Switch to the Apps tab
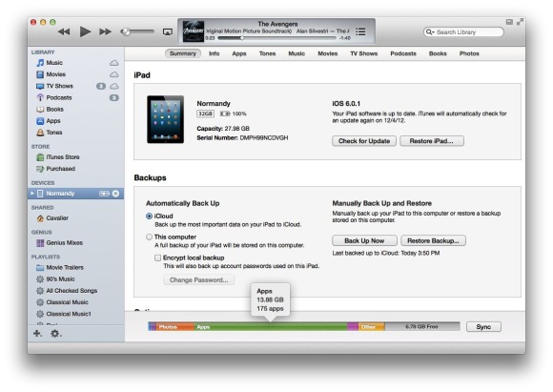 tap(239, 53)
